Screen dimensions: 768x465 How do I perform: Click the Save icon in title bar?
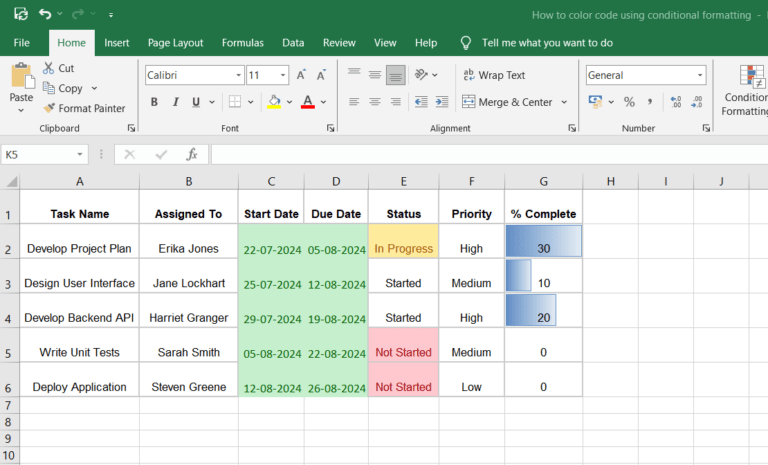coord(20,14)
